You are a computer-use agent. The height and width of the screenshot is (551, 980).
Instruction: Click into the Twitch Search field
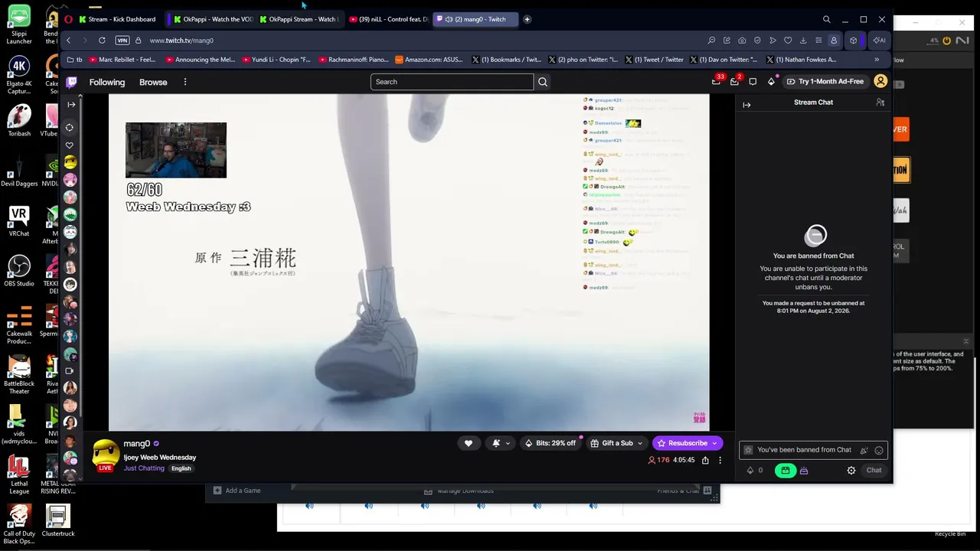[452, 82]
